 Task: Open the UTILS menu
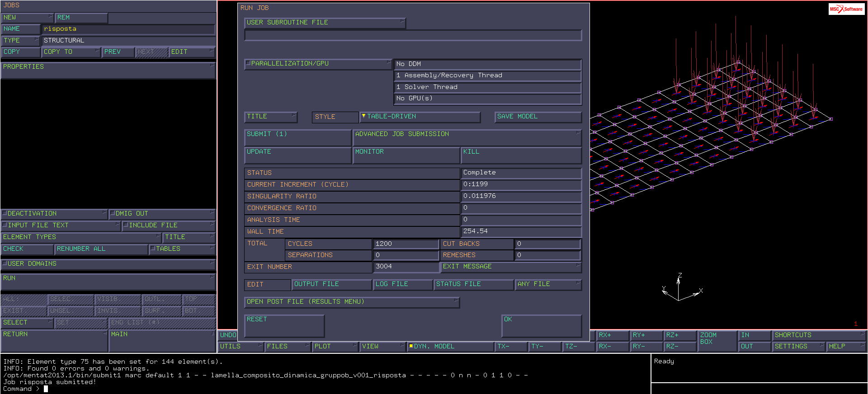[241, 347]
